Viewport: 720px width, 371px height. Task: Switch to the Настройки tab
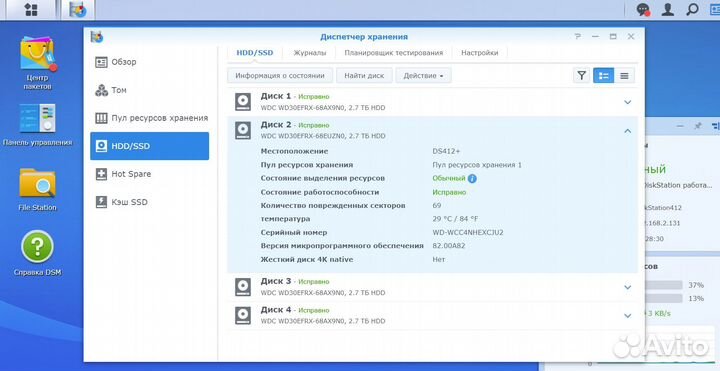[x=479, y=53]
